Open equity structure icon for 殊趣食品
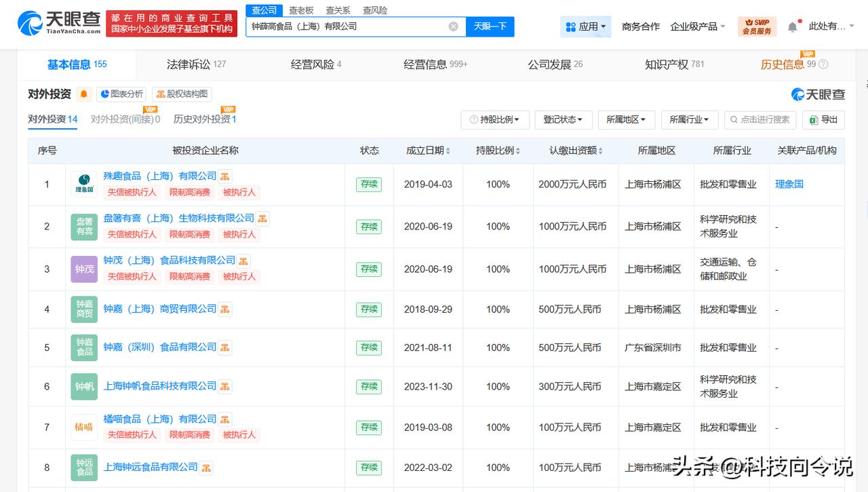868x492 pixels. 225,176
